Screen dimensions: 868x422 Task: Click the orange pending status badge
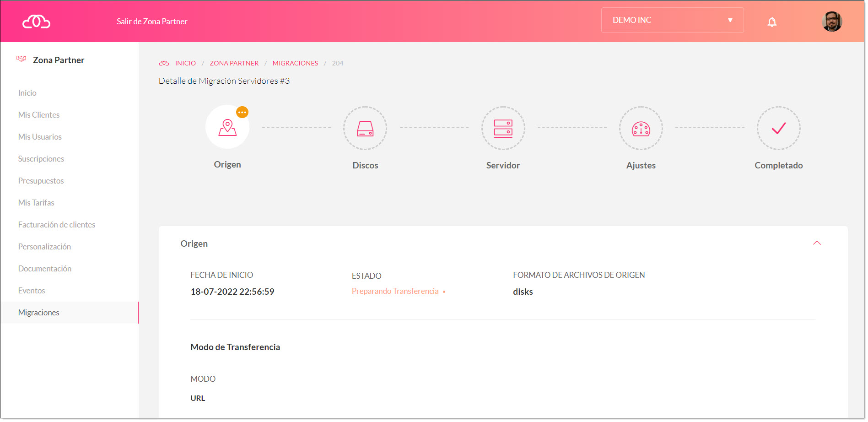click(x=242, y=112)
